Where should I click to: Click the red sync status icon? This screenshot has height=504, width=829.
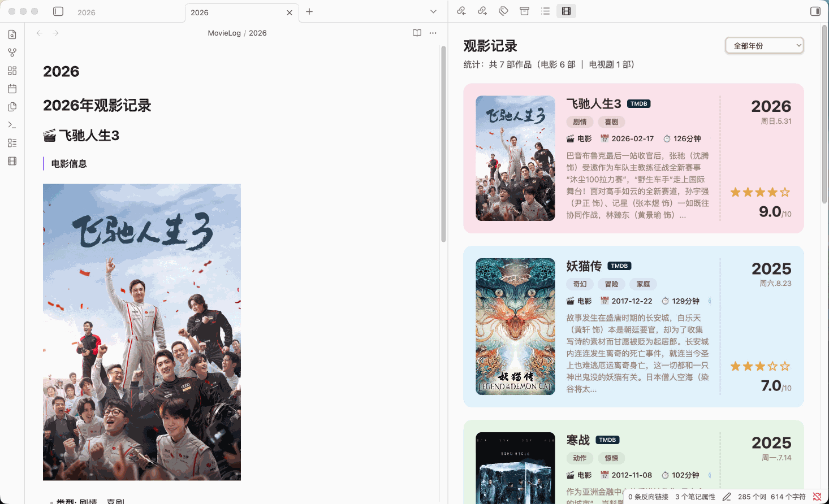coord(817,497)
